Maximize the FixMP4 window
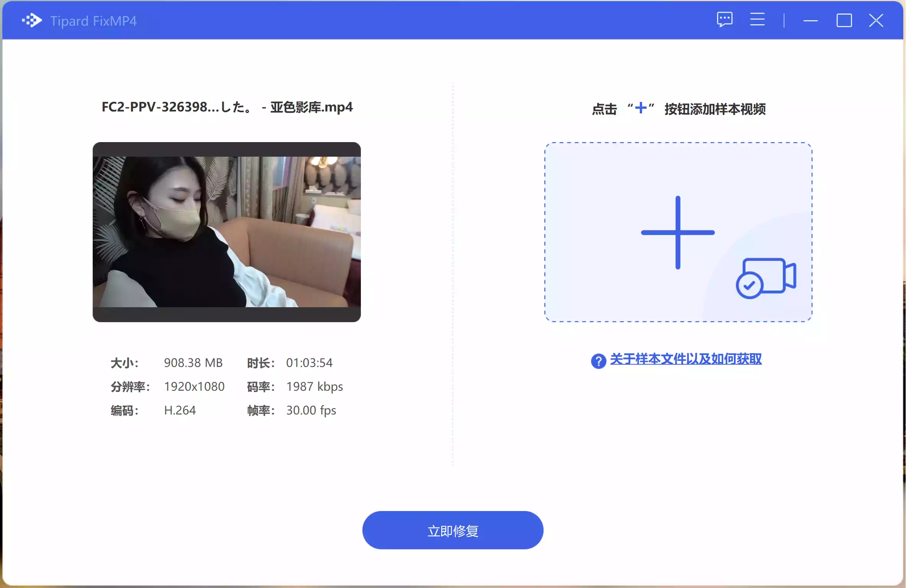Image resolution: width=906 pixels, height=588 pixels. (844, 21)
